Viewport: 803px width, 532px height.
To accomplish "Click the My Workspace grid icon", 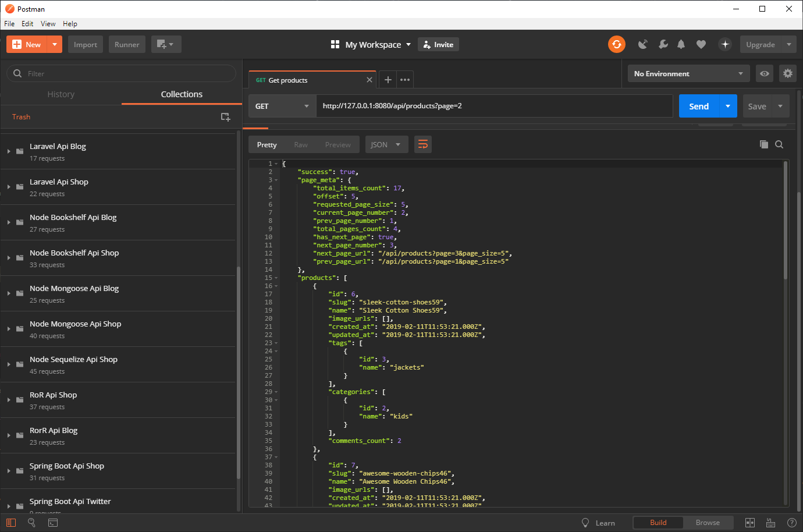I will [x=335, y=44].
